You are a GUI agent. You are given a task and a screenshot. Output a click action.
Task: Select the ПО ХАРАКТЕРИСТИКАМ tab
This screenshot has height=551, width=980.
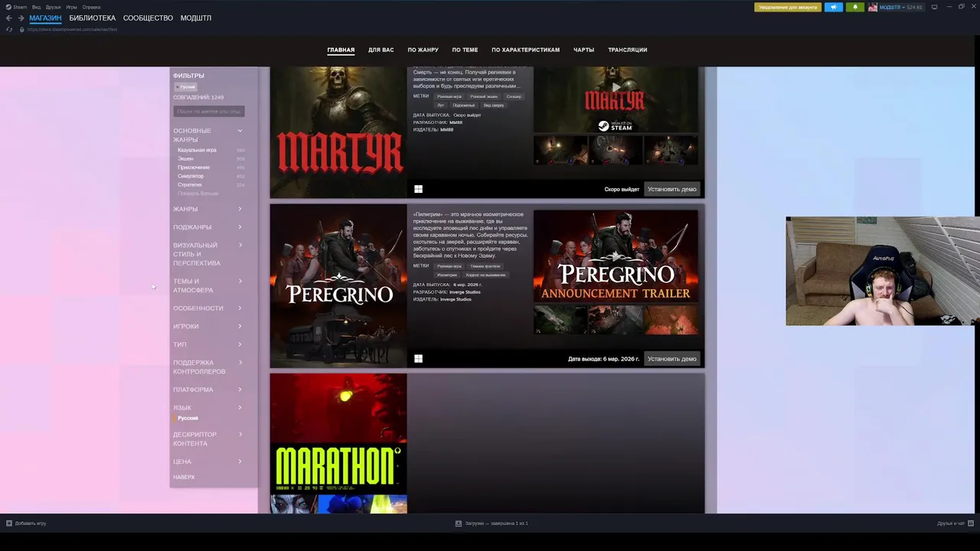click(x=525, y=50)
